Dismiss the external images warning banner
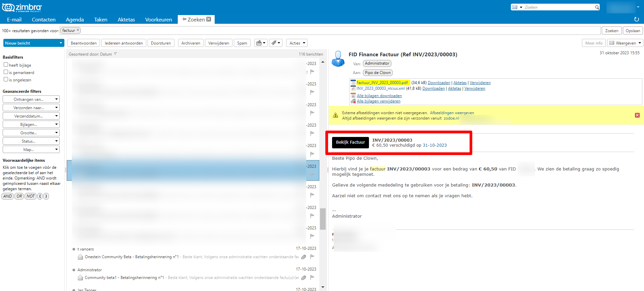Screen dimensions: 644x291 [637, 115]
